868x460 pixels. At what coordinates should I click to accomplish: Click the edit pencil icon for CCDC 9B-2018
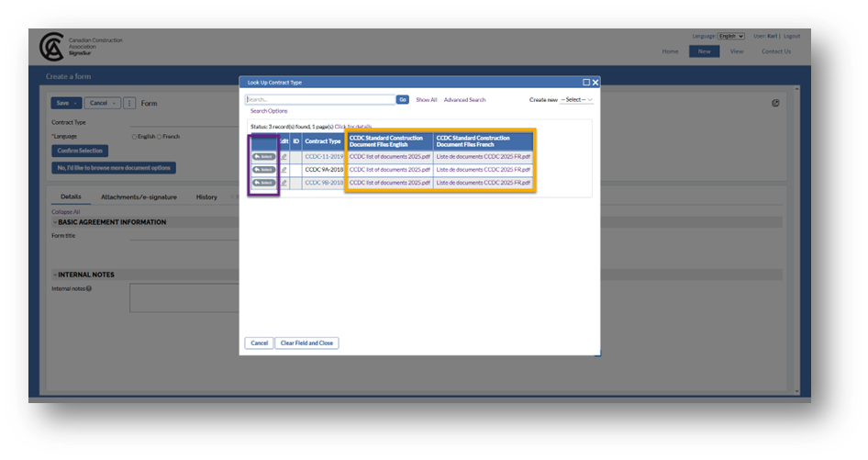[x=284, y=183]
